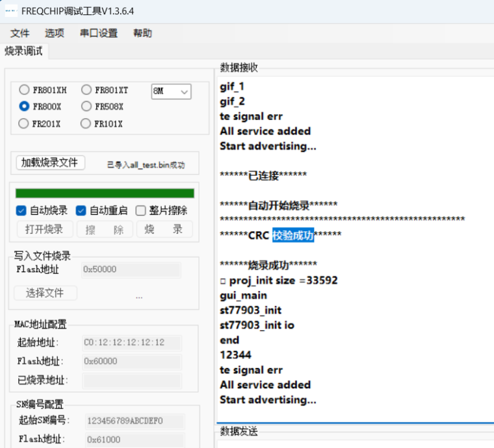Choose the FR508X radio button
The image size is (494, 448).
86,106
